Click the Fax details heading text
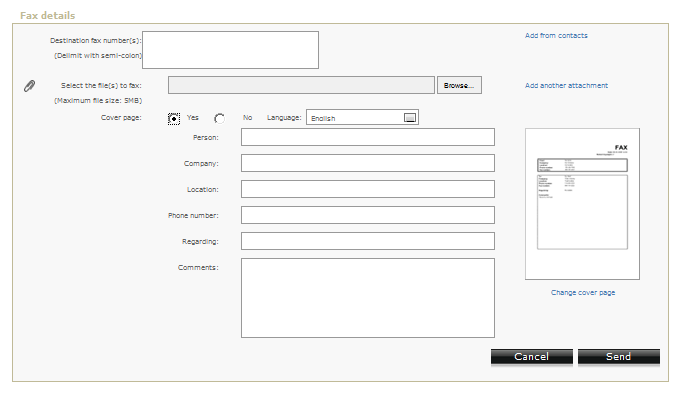Screen dimensions: 680x394 click(48, 16)
